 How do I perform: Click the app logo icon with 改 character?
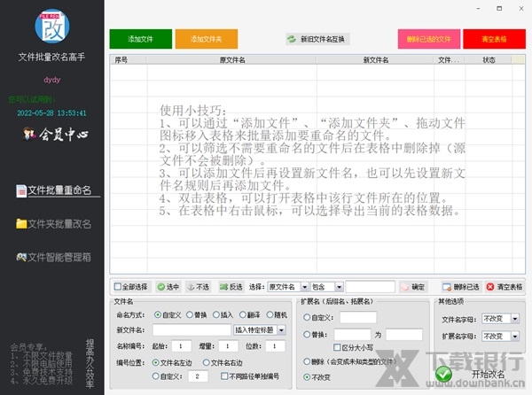pyautogui.click(x=52, y=26)
